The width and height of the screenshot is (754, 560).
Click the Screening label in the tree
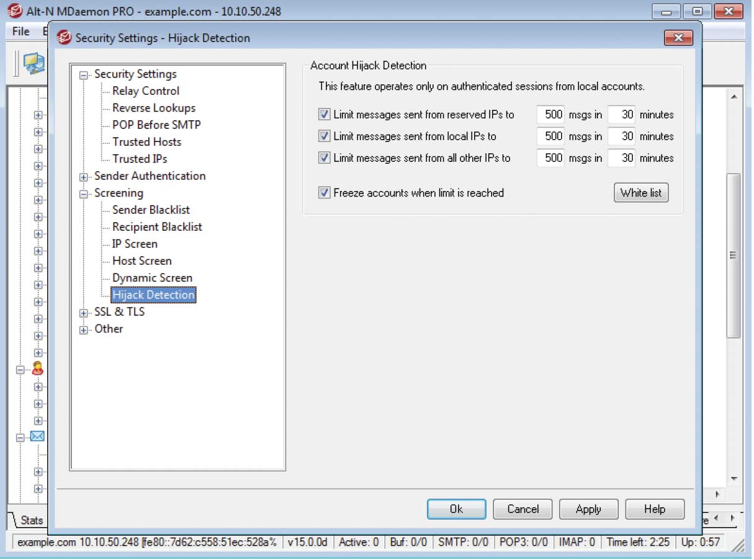click(x=119, y=193)
